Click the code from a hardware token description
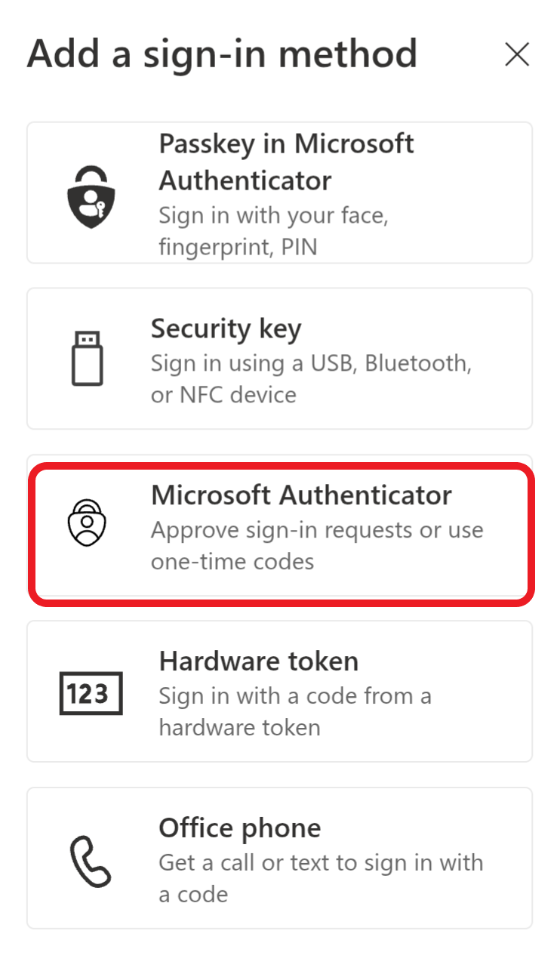Image resolution: width=560 pixels, height=971 pixels. pos(295,711)
